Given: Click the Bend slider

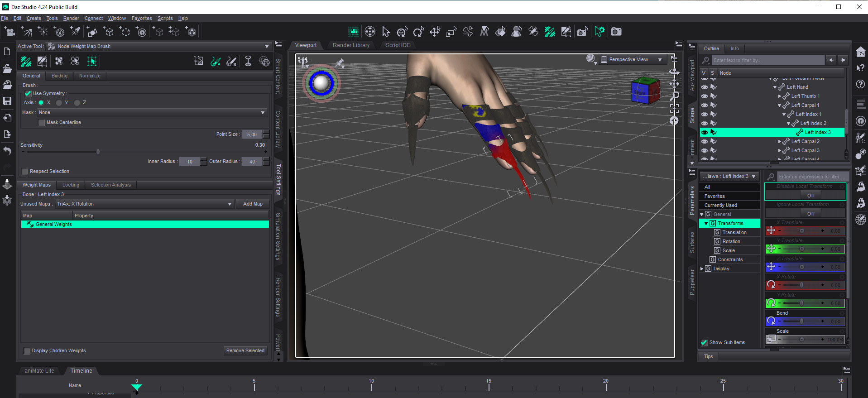Looking at the screenshot, I should 801,321.
